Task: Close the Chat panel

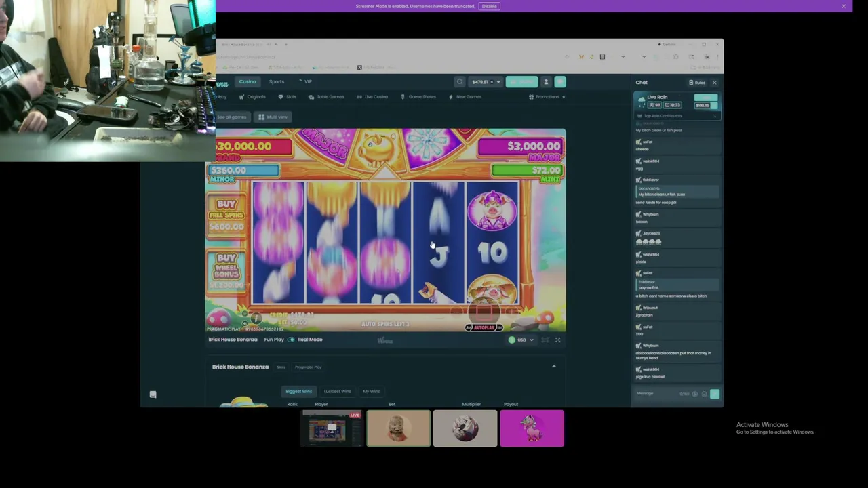Action: point(714,83)
